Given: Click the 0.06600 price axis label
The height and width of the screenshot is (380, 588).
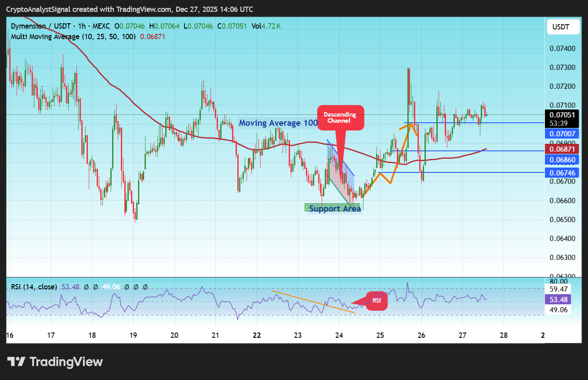Looking at the screenshot, I should pos(562,201).
